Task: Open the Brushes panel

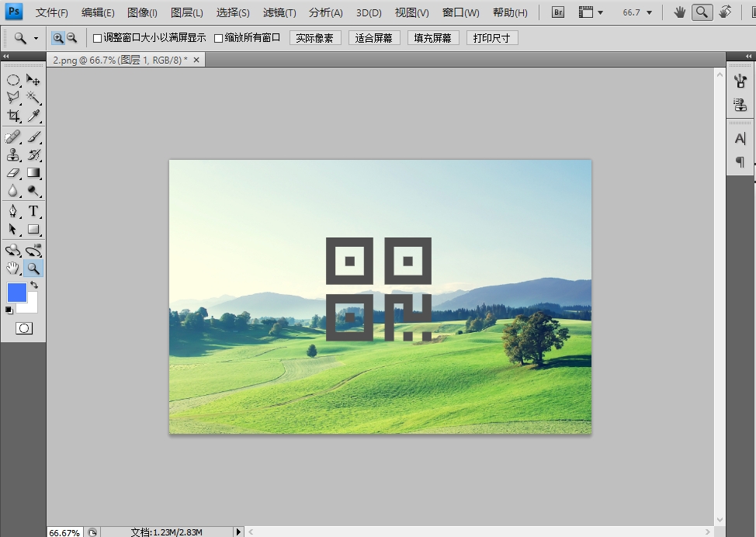Action: click(740, 81)
